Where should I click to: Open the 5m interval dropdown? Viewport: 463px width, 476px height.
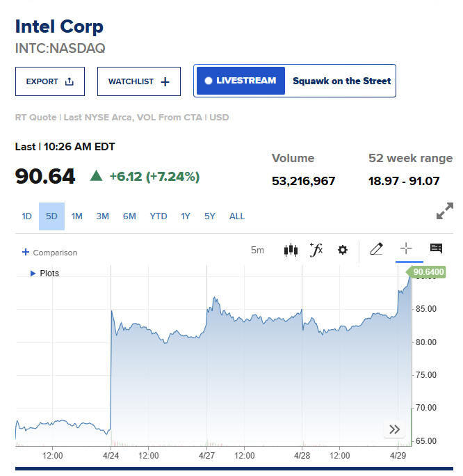(257, 250)
